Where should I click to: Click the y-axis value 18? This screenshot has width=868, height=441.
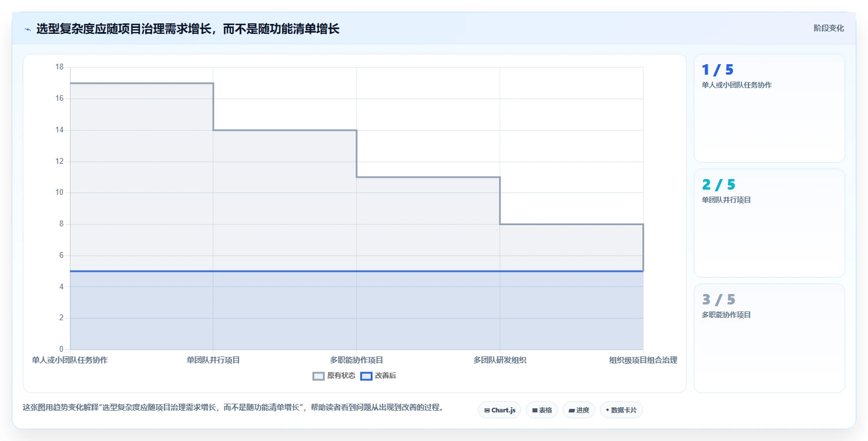[x=59, y=67]
